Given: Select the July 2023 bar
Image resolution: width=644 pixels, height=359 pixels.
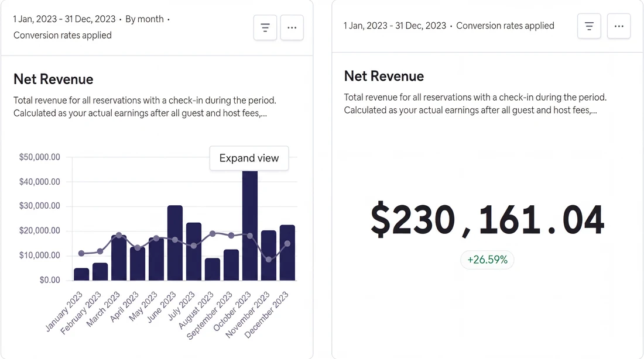Looking at the screenshot, I should click(x=194, y=251).
